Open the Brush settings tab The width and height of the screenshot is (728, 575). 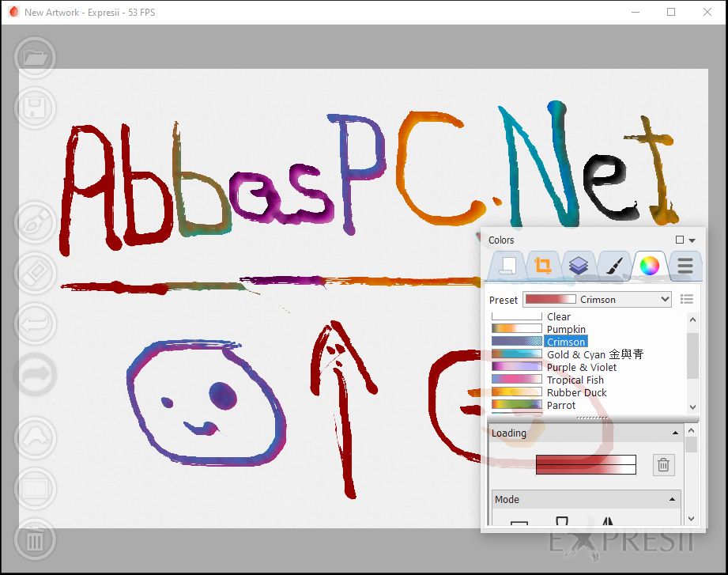tap(614, 266)
